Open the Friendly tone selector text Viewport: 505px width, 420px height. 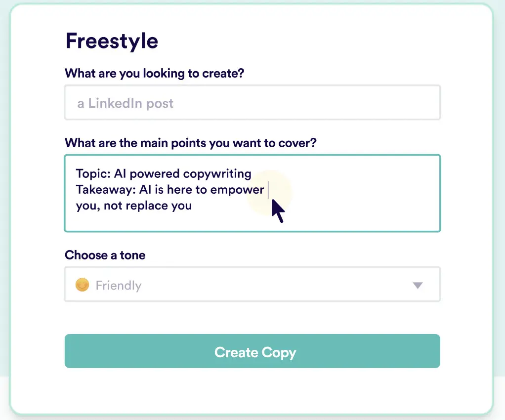pos(119,286)
